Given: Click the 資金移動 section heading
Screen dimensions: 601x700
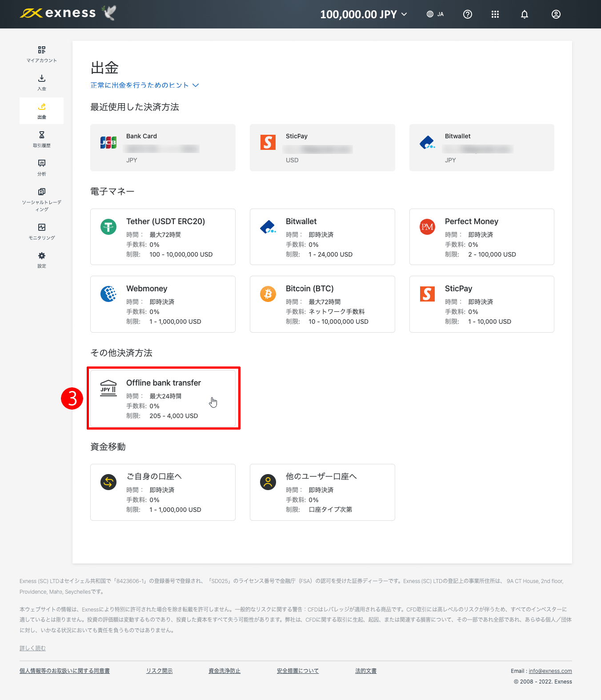Looking at the screenshot, I should [108, 447].
